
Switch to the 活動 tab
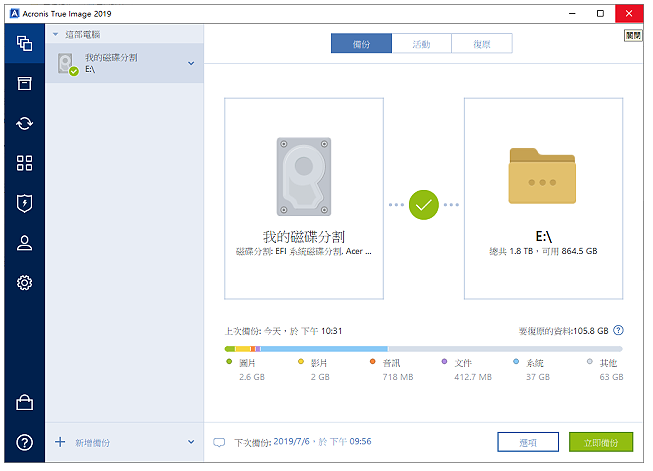click(x=421, y=44)
